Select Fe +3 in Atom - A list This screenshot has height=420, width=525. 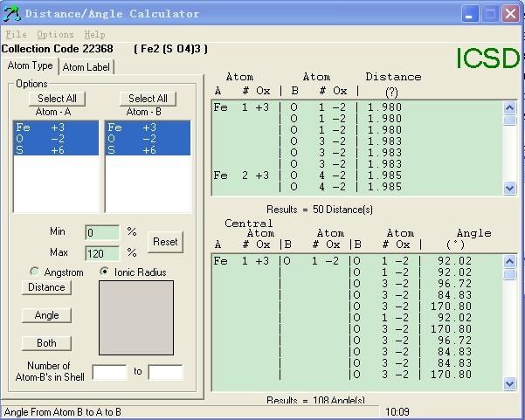coord(56,127)
